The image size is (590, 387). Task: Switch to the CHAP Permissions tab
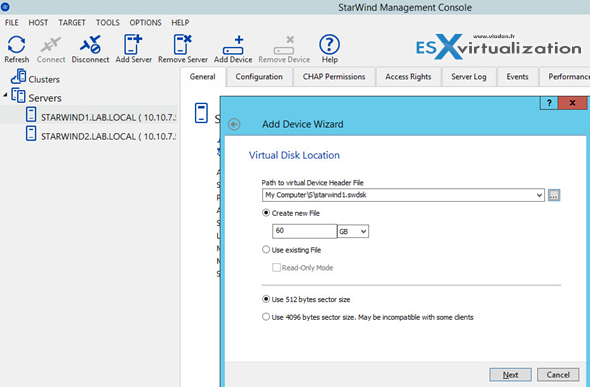[x=334, y=77]
